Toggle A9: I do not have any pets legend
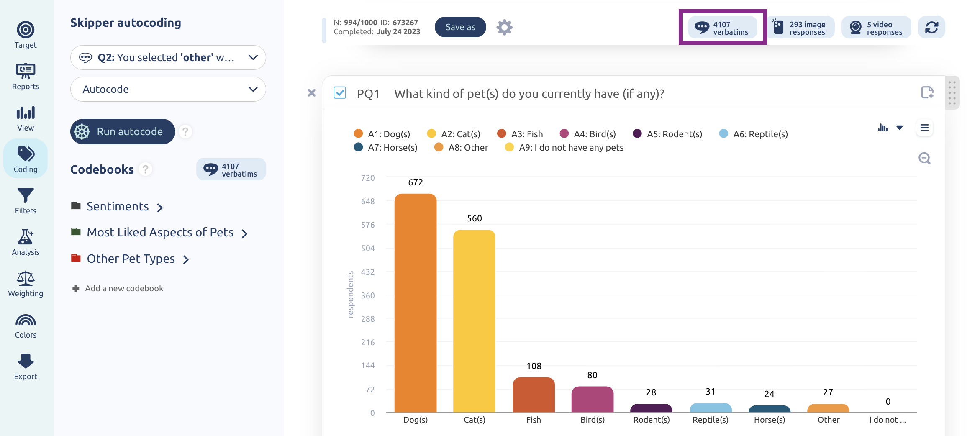The image size is (980, 436). [x=564, y=147]
